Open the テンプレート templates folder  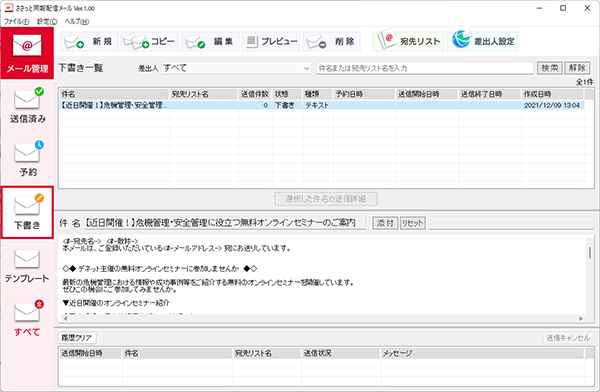[27, 266]
